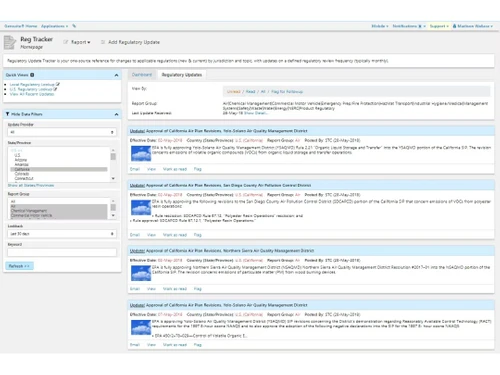Click State/Province list scroll up arrow

(113, 151)
